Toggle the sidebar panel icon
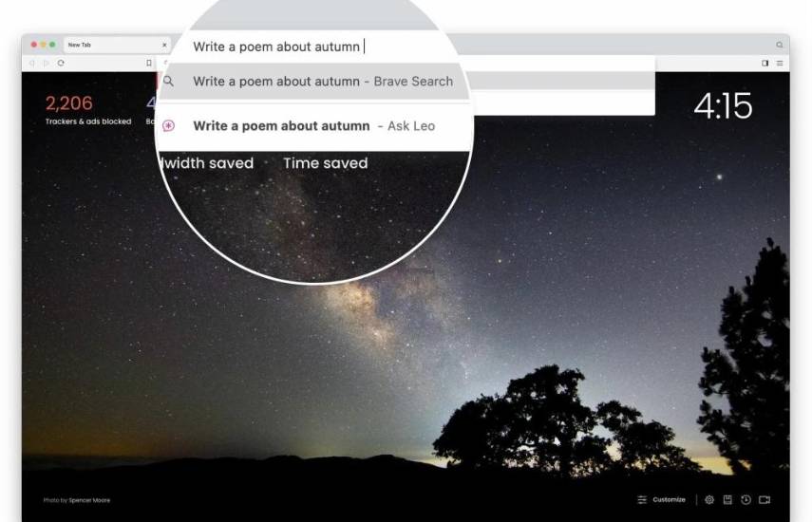This screenshot has height=522, width=812. click(x=765, y=64)
